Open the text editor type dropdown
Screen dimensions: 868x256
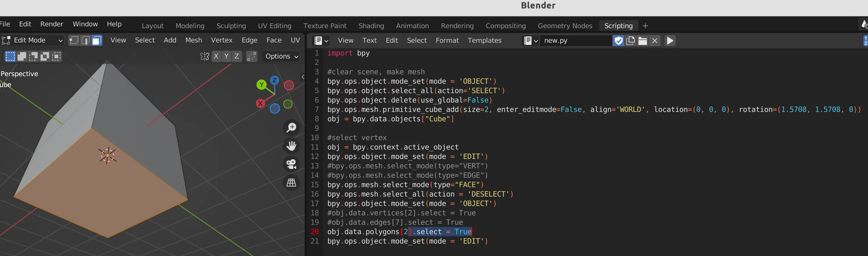(x=321, y=41)
